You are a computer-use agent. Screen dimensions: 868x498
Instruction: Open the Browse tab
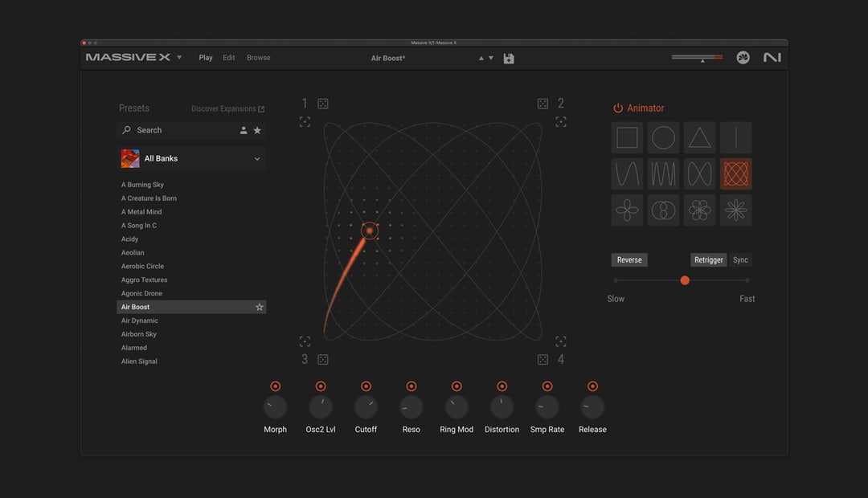click(x=259, y=58)
